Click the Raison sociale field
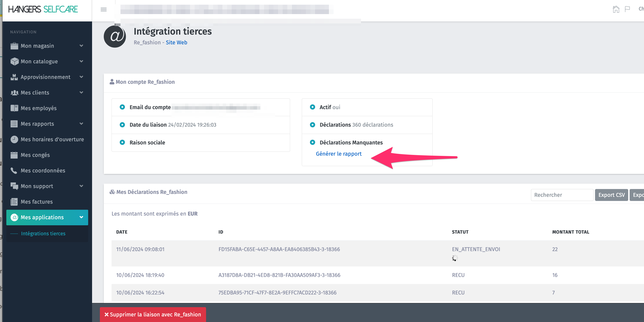644x322 pixels. [200, 142]
